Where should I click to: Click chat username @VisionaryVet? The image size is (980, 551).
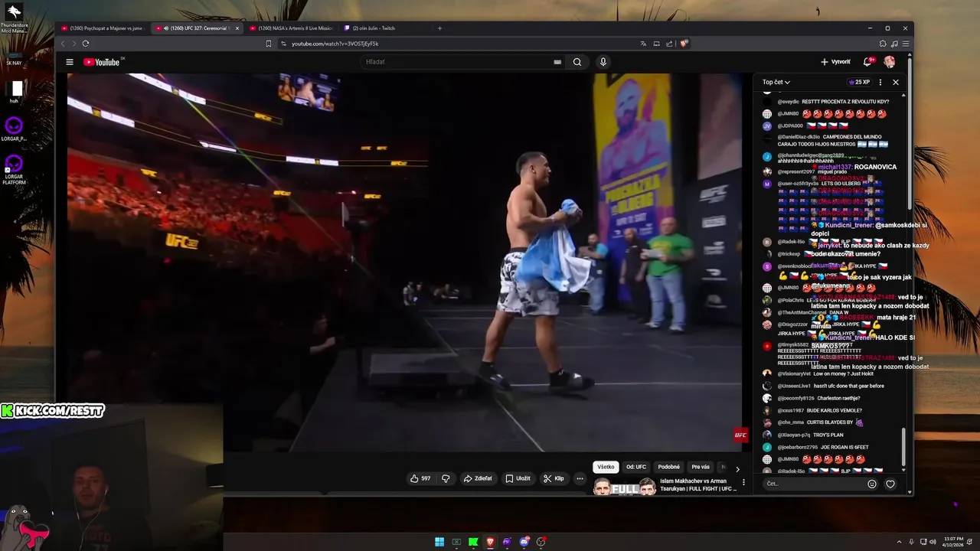click(x=794, y=373)
